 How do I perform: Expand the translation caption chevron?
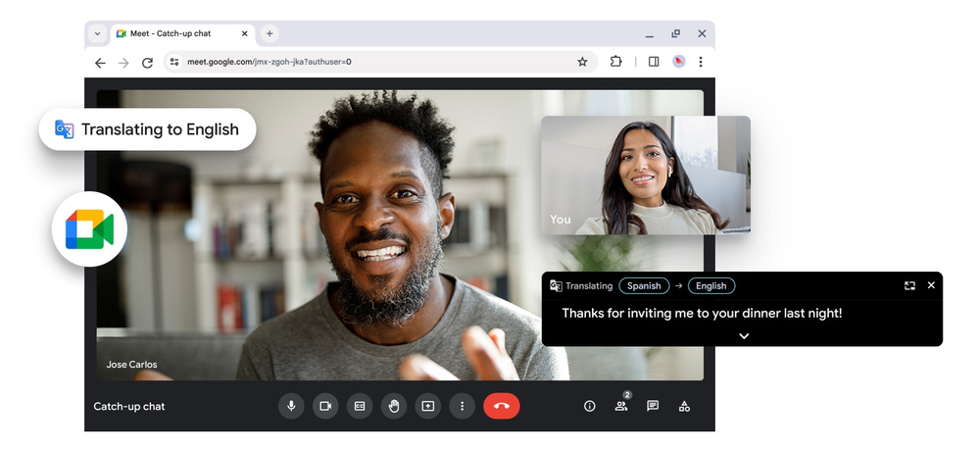[x=744, y=336]
